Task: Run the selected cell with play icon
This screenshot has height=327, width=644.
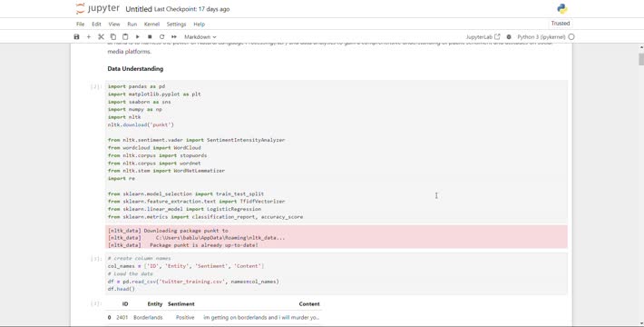Action: tap(138, 36)
